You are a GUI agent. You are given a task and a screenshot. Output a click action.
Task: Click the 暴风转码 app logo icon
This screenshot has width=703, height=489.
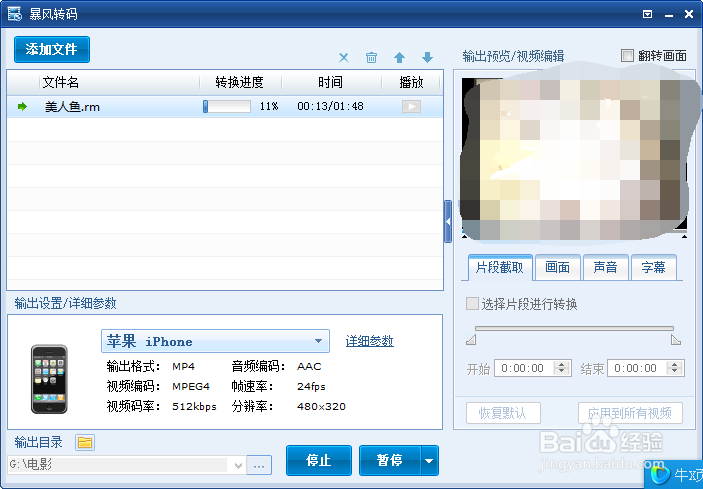point(15,14)
